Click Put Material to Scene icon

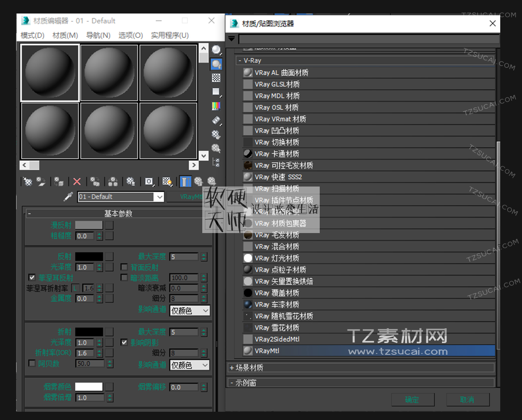[41, 181]
